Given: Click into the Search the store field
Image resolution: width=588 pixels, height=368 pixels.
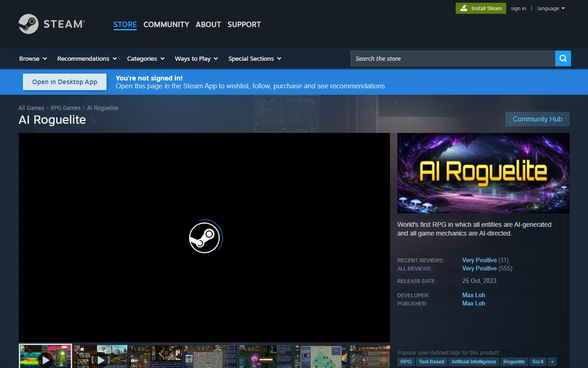Looking at the screenshot, I should 452,58.
